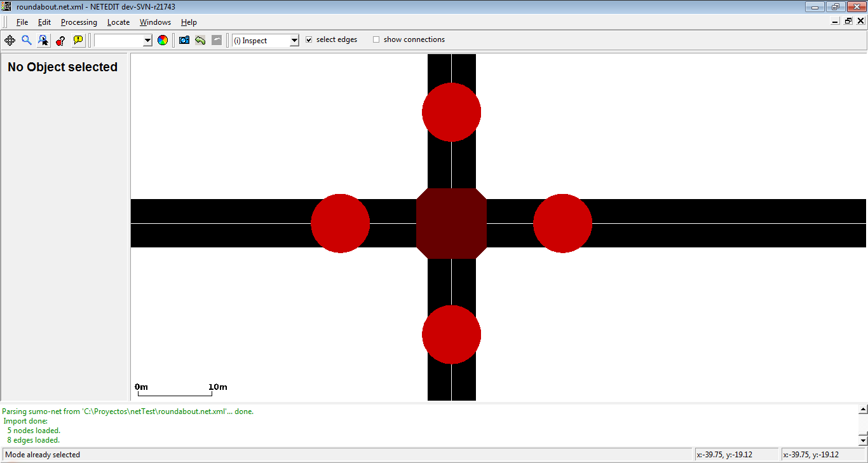868x463 pixels.
Task: Open the Windows menu
Action: pyautogui.click(x=155, y=22)
